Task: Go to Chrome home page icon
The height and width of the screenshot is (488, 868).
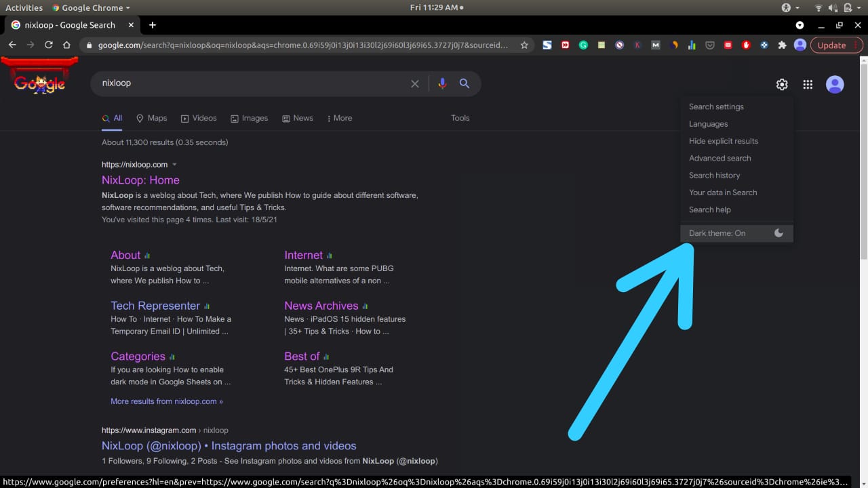Action: coord(66,45)
